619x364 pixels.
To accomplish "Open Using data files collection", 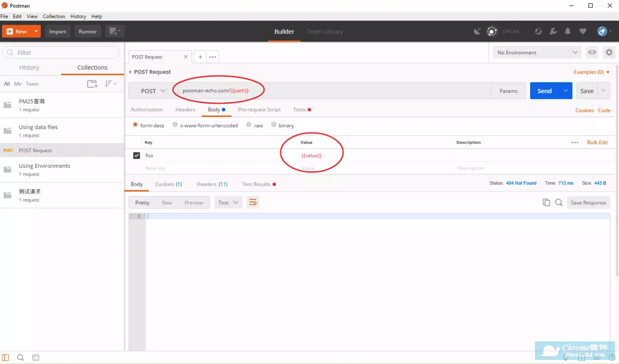I will coord(62,131).
